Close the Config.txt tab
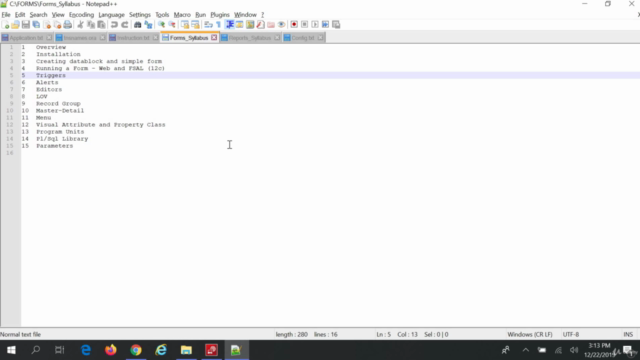The image size is (640, 360). click(320, 38)
